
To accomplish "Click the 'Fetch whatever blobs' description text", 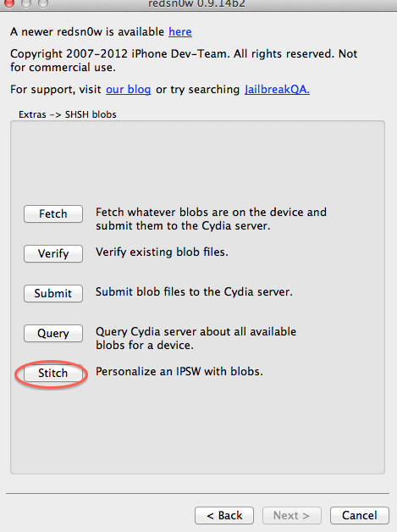I will pos(211,219).
